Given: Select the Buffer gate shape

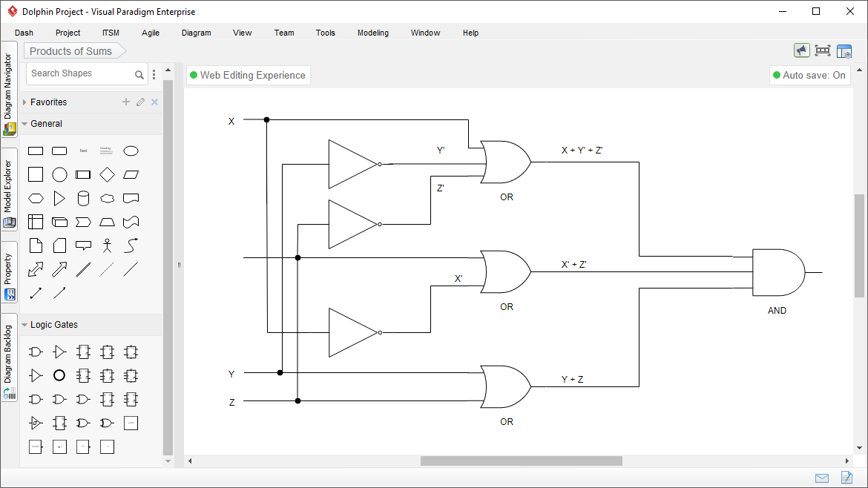Looking at the screenshot, I should click(59, 352).
